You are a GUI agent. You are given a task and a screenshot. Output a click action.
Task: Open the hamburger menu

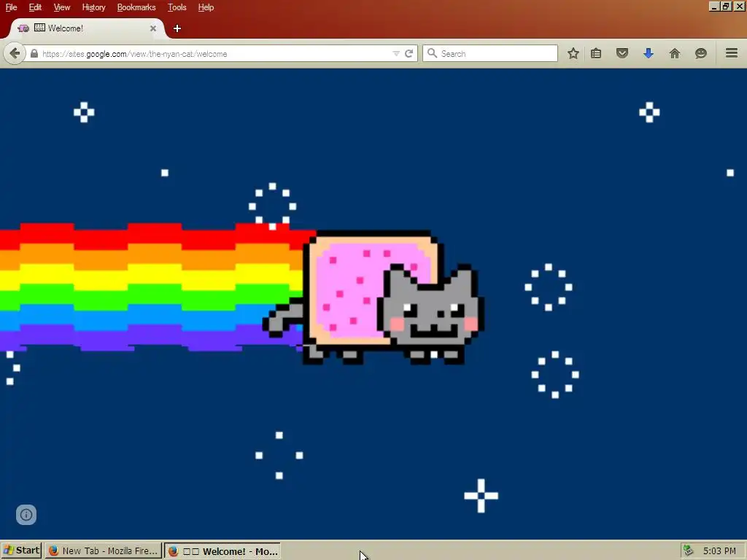pos(732,52)
